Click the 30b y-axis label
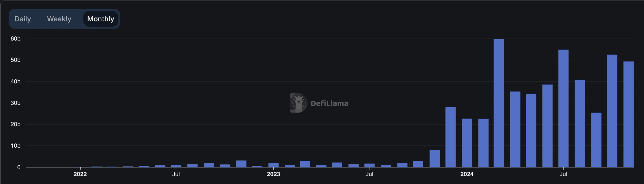Viewport: 644px width, 184px height. pyautogui.click(x=15, y=103)
